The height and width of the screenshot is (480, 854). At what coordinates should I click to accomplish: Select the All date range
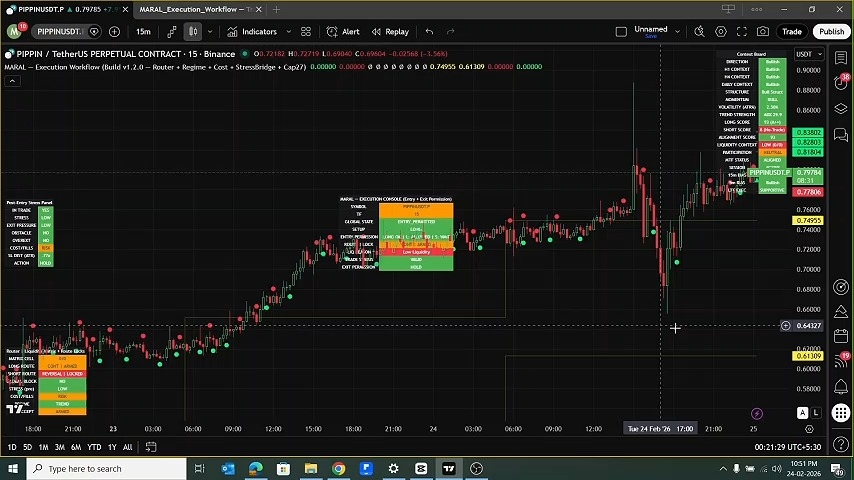tap(127, 447)
